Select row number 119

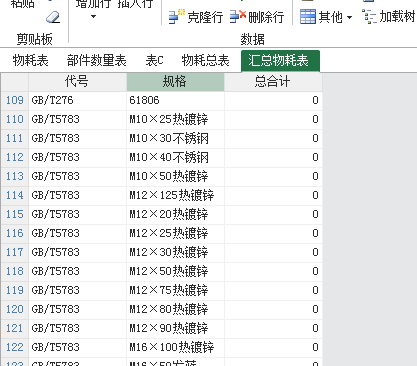click(x=15, y=290)
